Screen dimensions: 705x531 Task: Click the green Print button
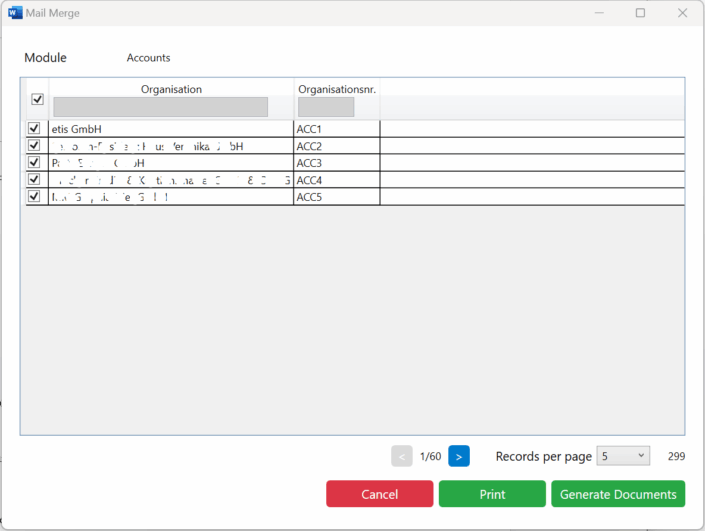(x=492, y=494)
